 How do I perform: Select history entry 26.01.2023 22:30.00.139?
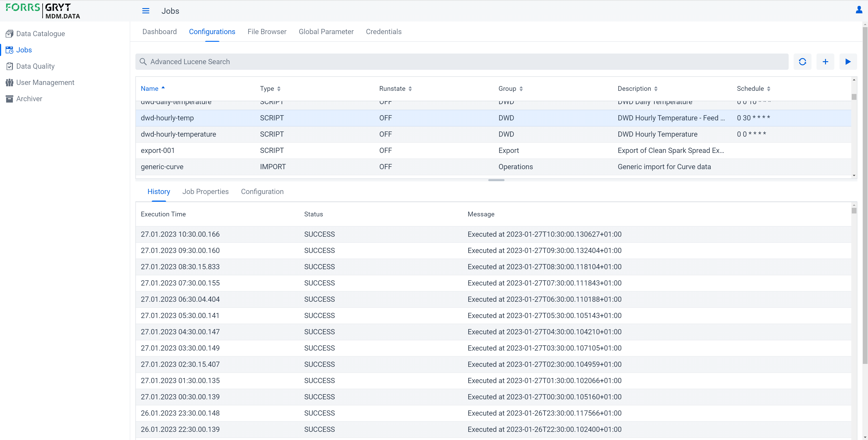click(493, 429)
